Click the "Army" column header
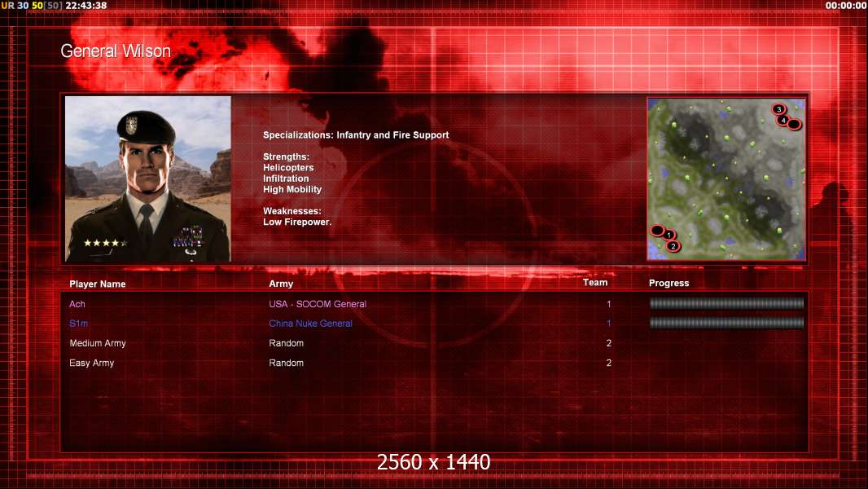This screenshot has width=868, height=489. 281,284
